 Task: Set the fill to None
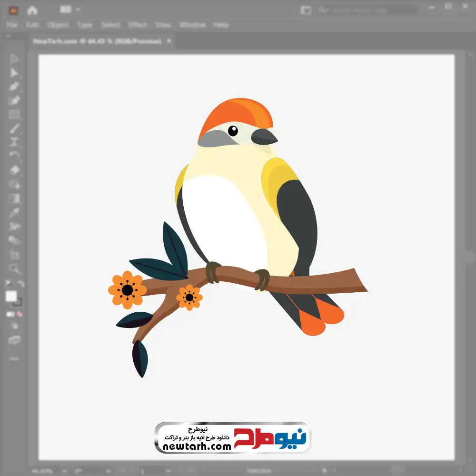pos(20,314)
